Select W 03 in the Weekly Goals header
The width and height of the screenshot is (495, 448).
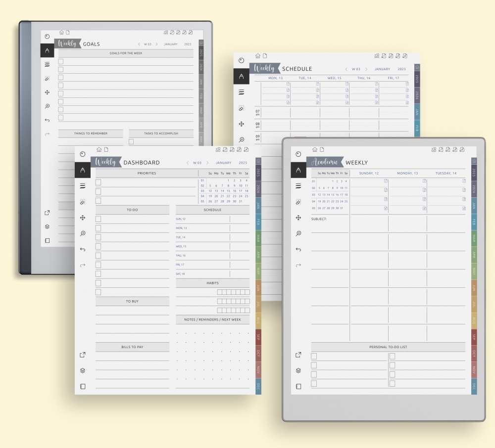148,44
